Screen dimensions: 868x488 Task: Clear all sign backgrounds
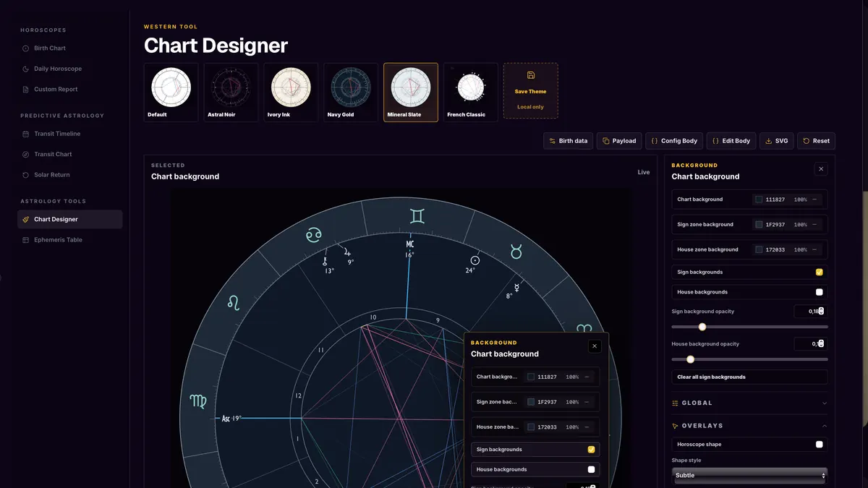click(749, 377)
